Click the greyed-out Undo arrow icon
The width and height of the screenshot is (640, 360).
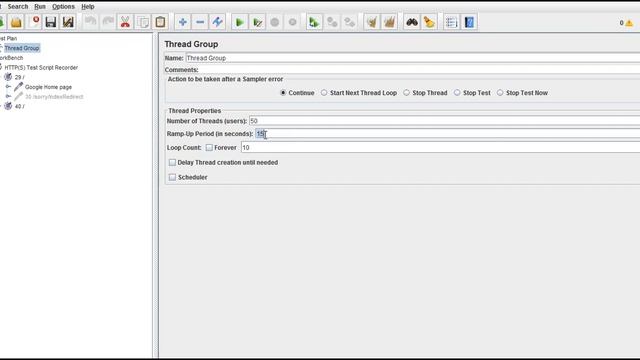click(x=90, y=22)
